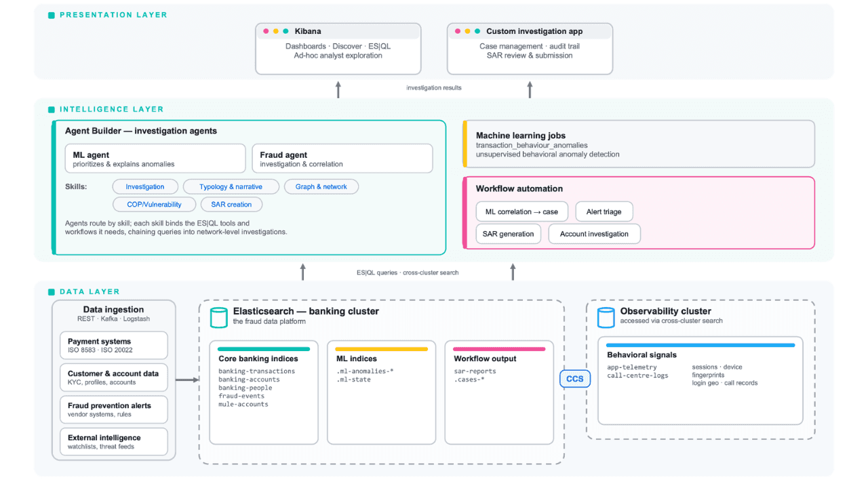The image size is (868, 488).
Task: Click the teal dot on Custom investigation app
Action: click(x=477, y=31)
